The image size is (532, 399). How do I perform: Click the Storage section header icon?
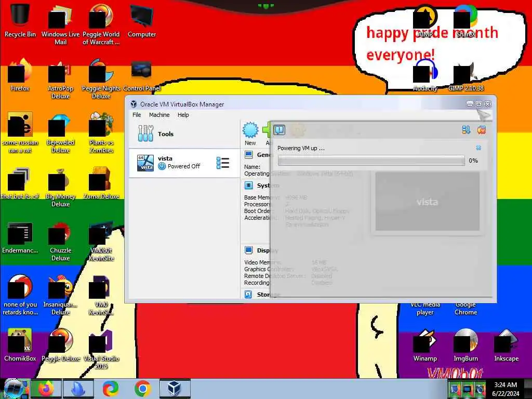249,295
